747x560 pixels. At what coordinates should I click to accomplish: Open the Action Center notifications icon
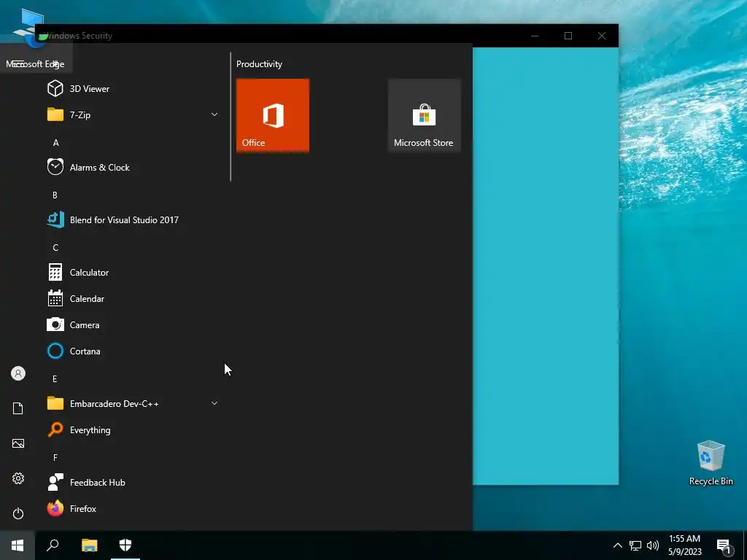(x=724, y=545)
